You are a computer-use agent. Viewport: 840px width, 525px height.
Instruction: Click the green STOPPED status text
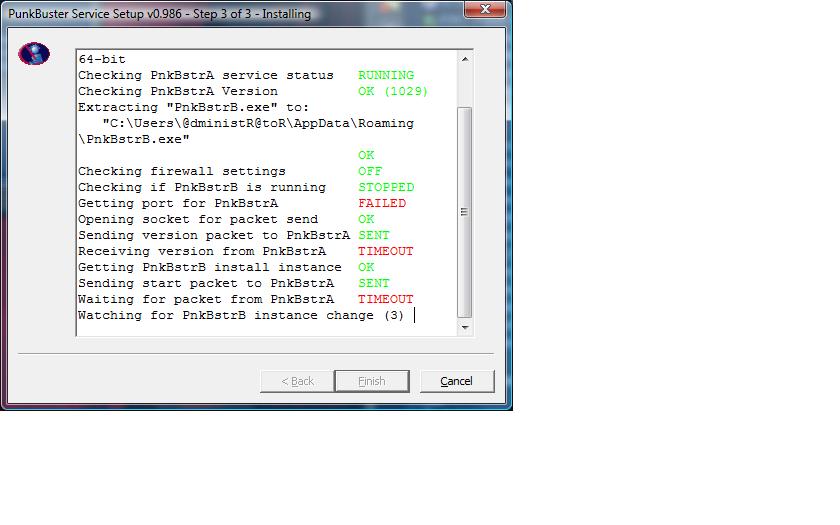click(386, 188)
